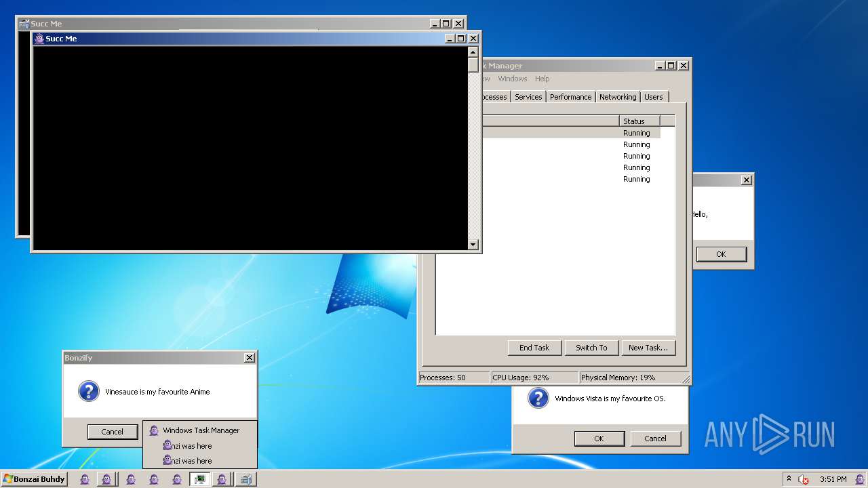This screenshot has width=868, height=488.
Task: Open the Help menu in Task Manager
Action: [x=542, y=79]
